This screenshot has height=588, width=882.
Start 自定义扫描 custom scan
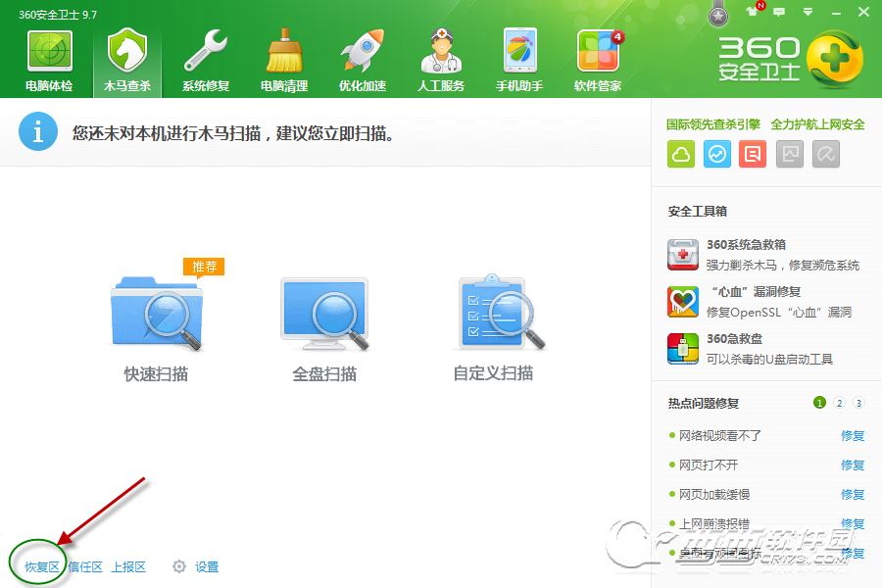click(x=493, y=329)
